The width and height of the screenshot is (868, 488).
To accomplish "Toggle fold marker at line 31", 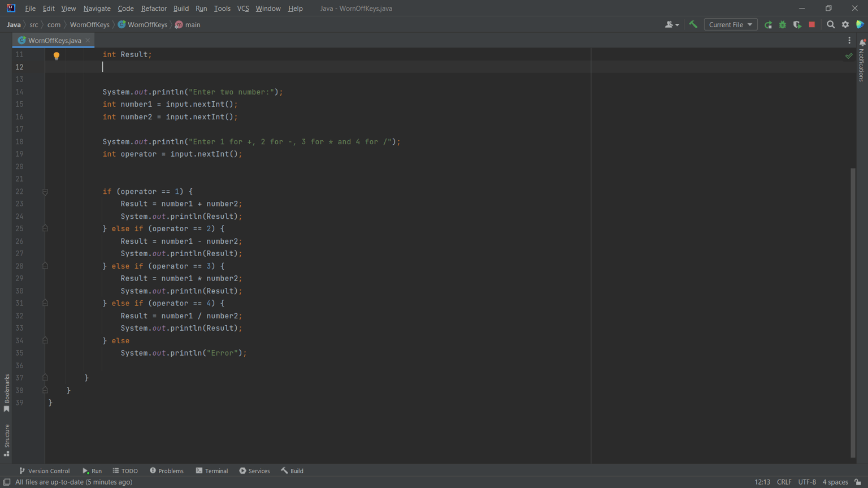I will (x=45, y=304).
